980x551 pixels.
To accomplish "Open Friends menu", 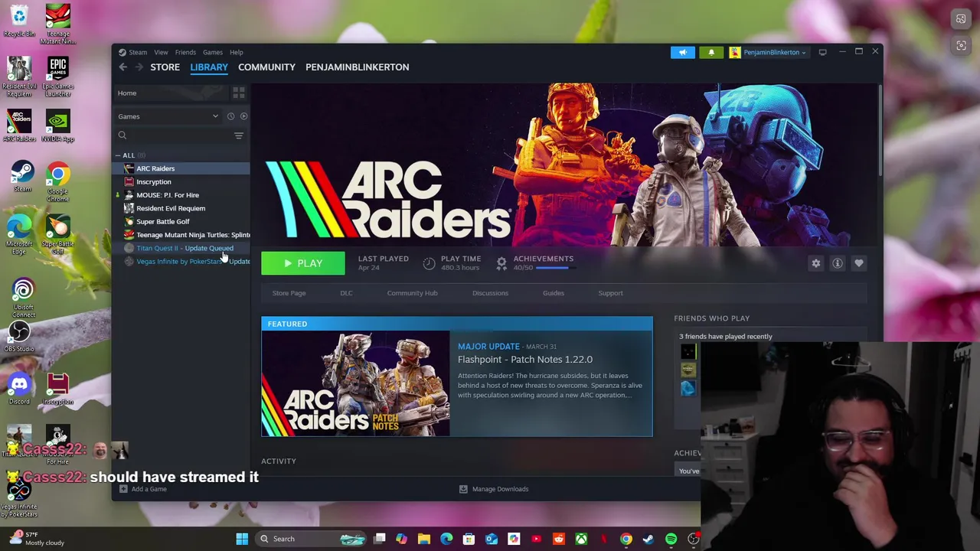I will [185, 52].
